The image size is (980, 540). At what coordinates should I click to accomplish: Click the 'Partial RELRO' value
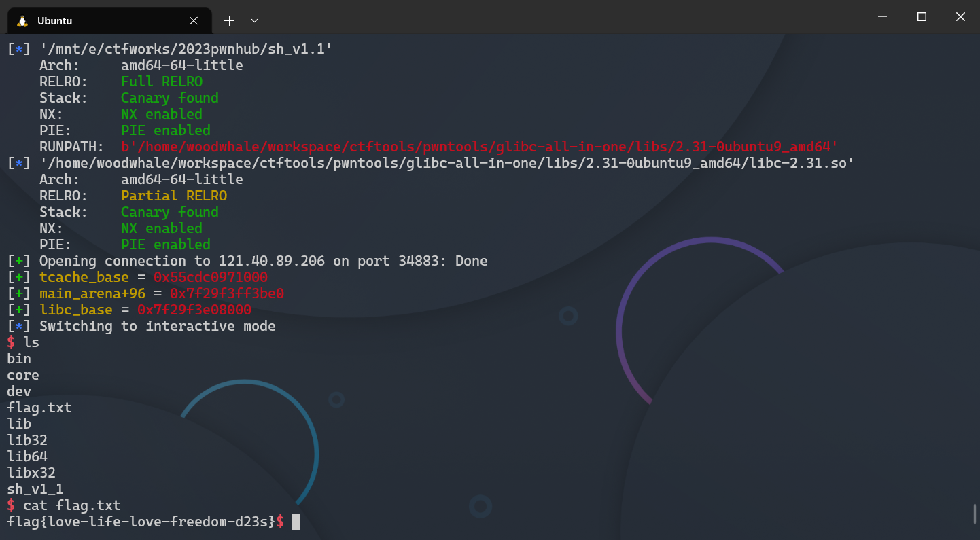[174, 196]
